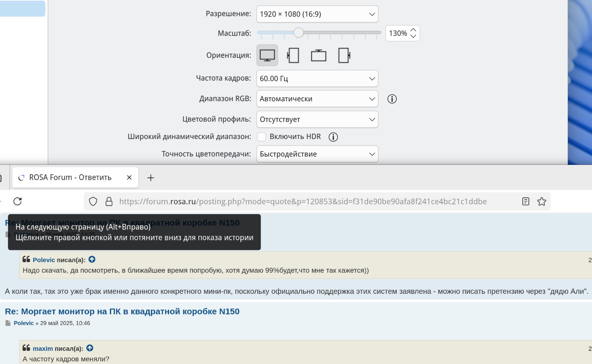The height and width of the screenshot is (364, 592).
Task: Open the Цветовой профиль dropdown
Action: (317, 119)
